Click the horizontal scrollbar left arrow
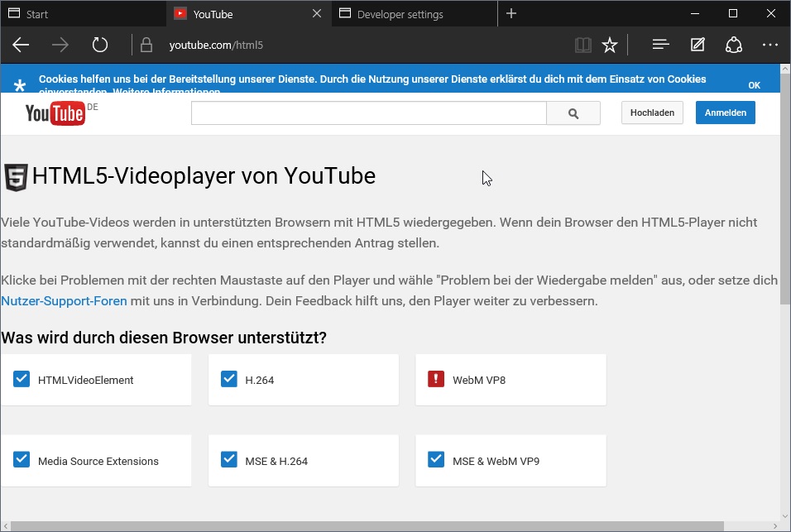Image resolution: width=791 pixels, height=532 pixels. tap(6, 526)
